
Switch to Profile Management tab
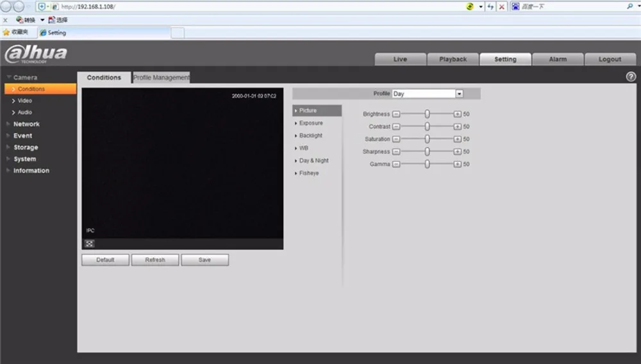161,78
